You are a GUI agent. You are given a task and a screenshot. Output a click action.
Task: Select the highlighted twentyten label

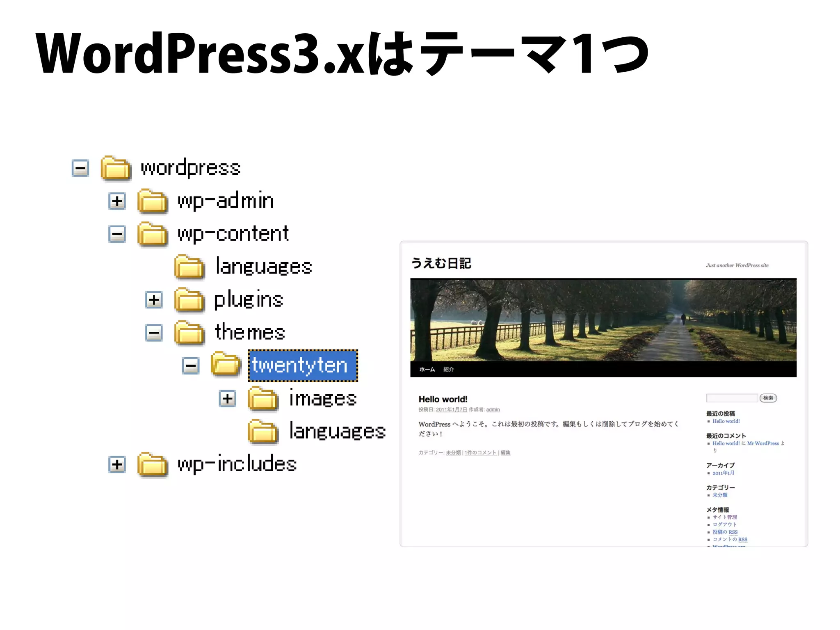[x=303, y=365]
